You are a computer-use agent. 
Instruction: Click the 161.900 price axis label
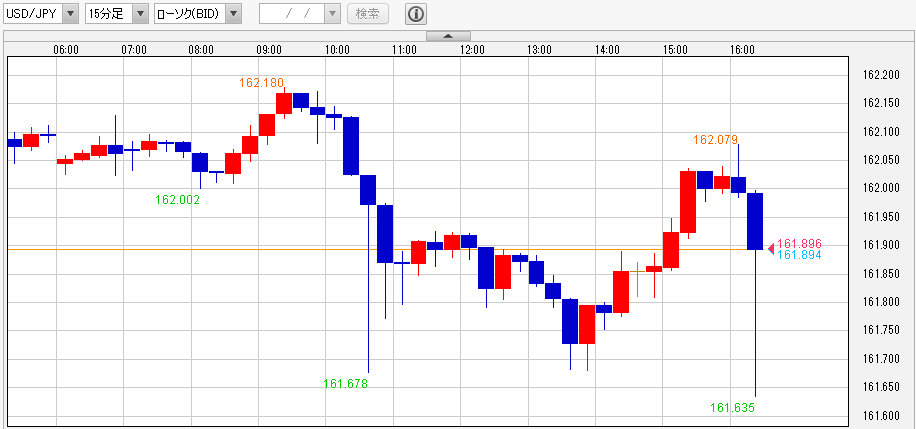pos(882,245)
